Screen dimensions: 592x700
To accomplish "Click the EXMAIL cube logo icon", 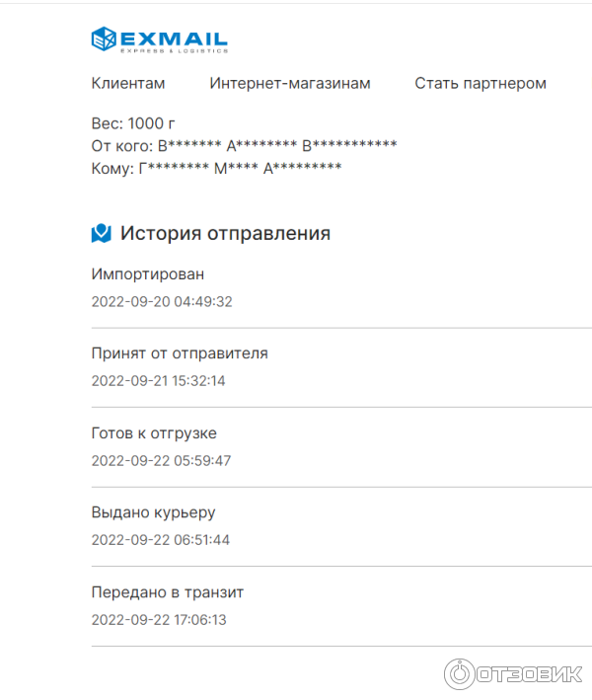I will click(x=104, y=39).
